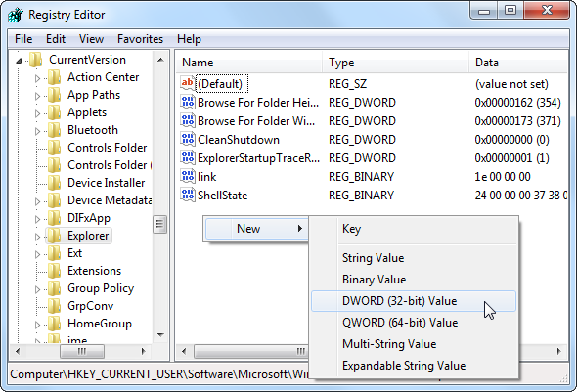
Task: Open the Edit menu
Action: click(56, 39)
